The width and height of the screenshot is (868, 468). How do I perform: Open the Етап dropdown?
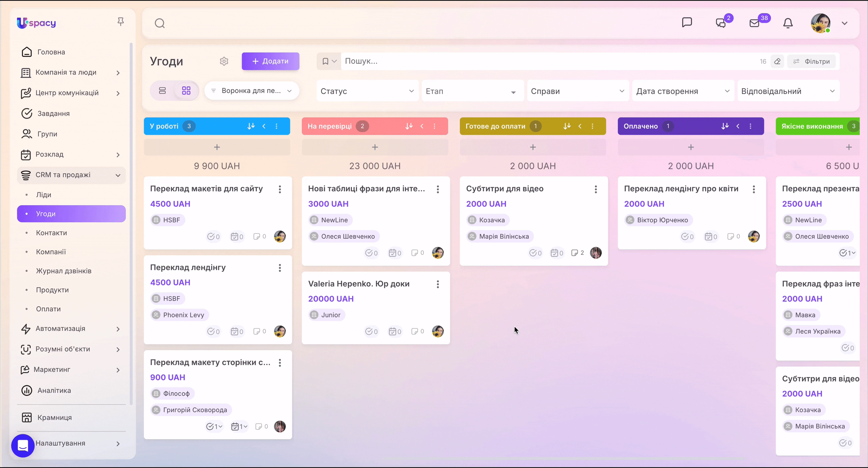(472, 91)
